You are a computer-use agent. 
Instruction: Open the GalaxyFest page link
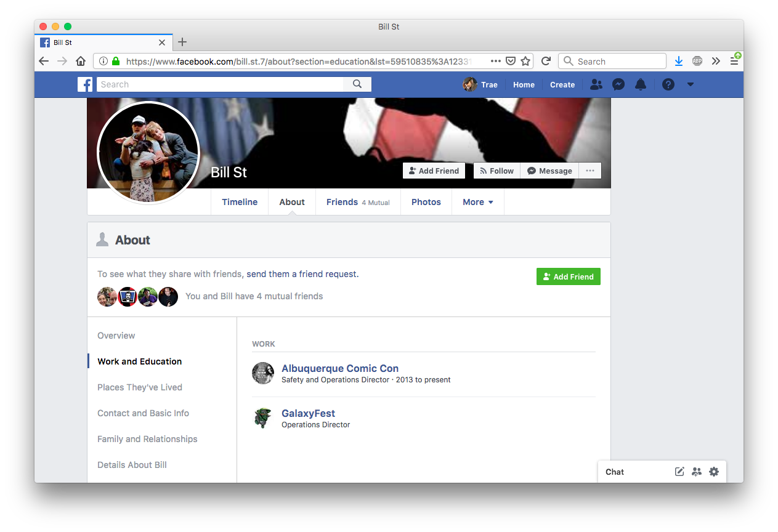tap(308, 413)
